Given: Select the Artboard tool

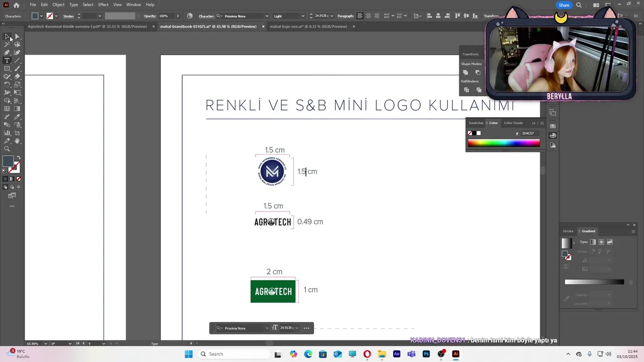Looking at the screenshot, I should 17,133.
